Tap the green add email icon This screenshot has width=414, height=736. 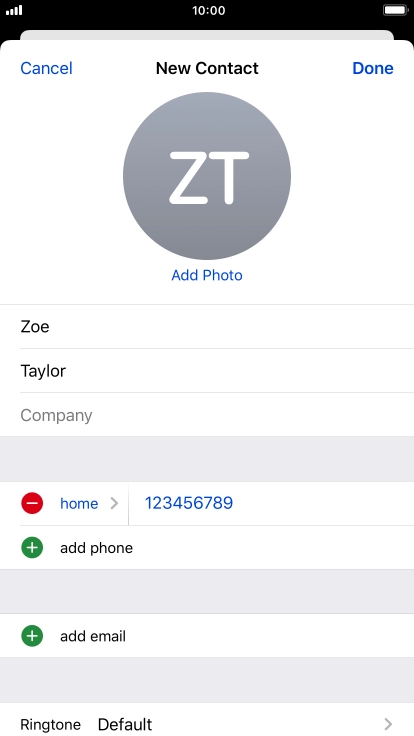point(32,636)
